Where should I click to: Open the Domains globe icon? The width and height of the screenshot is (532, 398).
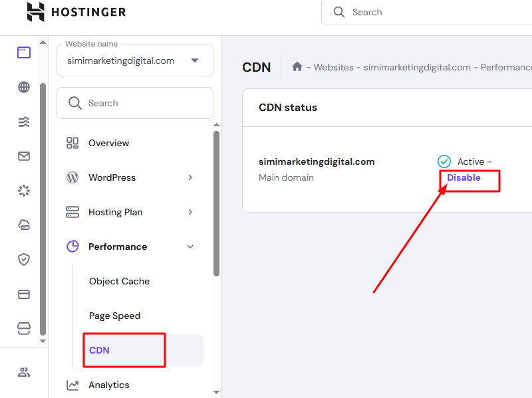[24, 87]
